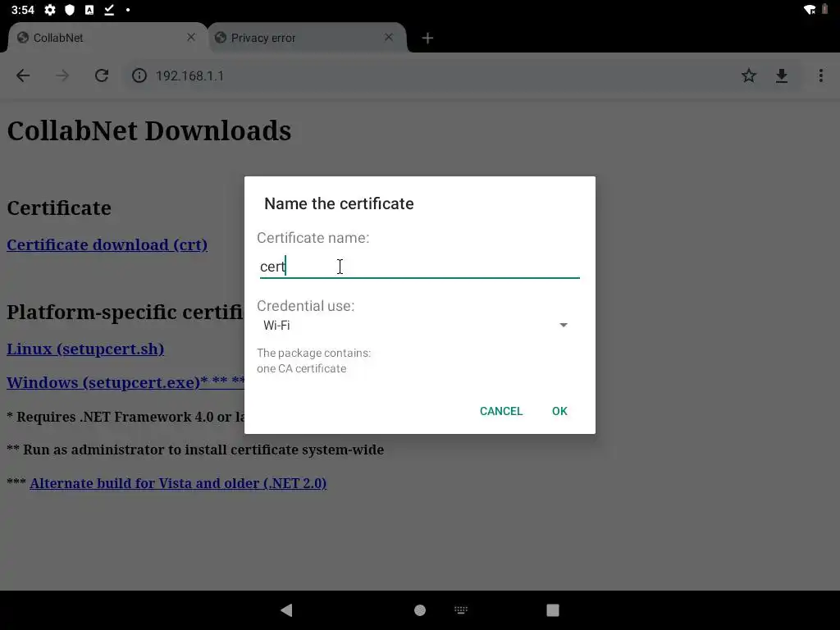Tap the Android recent apps square button
Screen dimensions: 840x630
553,610
